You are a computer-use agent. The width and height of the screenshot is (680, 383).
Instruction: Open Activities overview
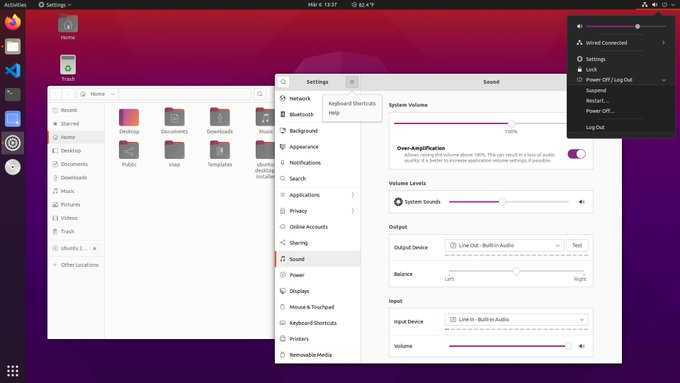[x=15, y=5]
